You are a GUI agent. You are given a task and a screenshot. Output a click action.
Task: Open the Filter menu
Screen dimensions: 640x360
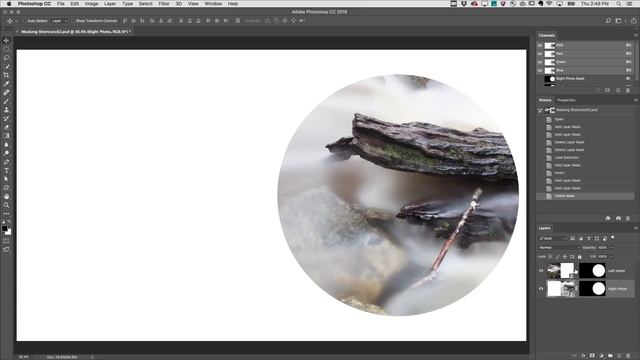click(x=164, y=4)
